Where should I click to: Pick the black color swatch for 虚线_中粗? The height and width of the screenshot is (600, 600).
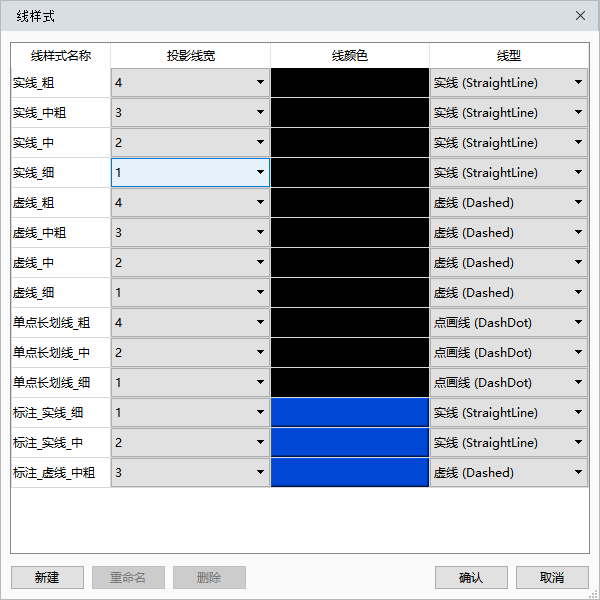pos(350,232)
